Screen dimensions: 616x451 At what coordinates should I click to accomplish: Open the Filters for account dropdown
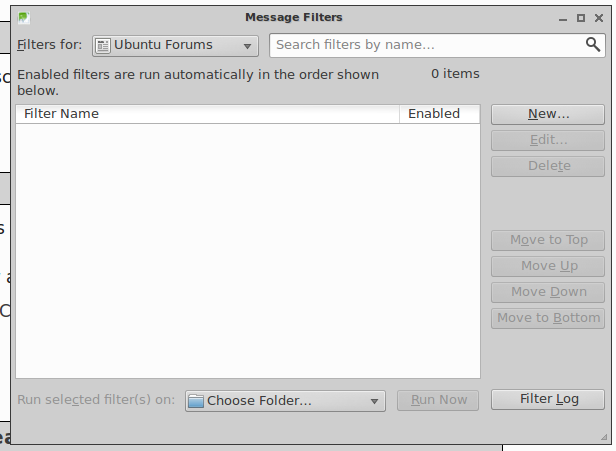click(x=175, y=46)
